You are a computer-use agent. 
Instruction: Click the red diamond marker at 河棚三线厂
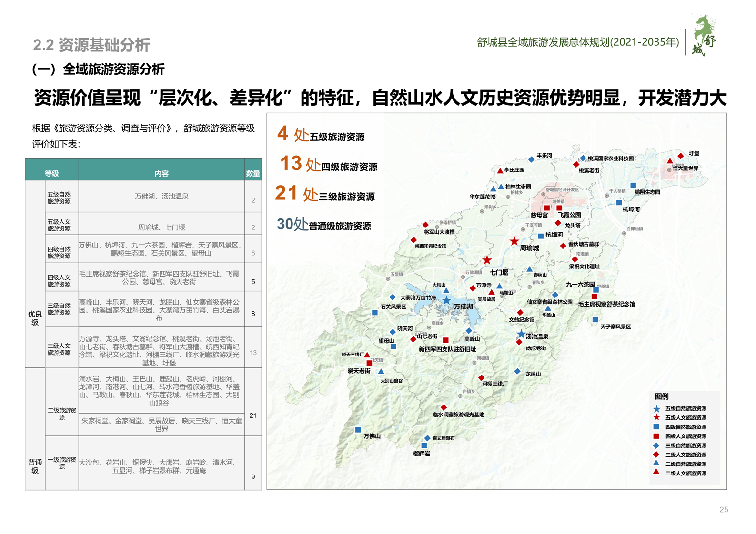pyautogui.click(x=481, y=377)
